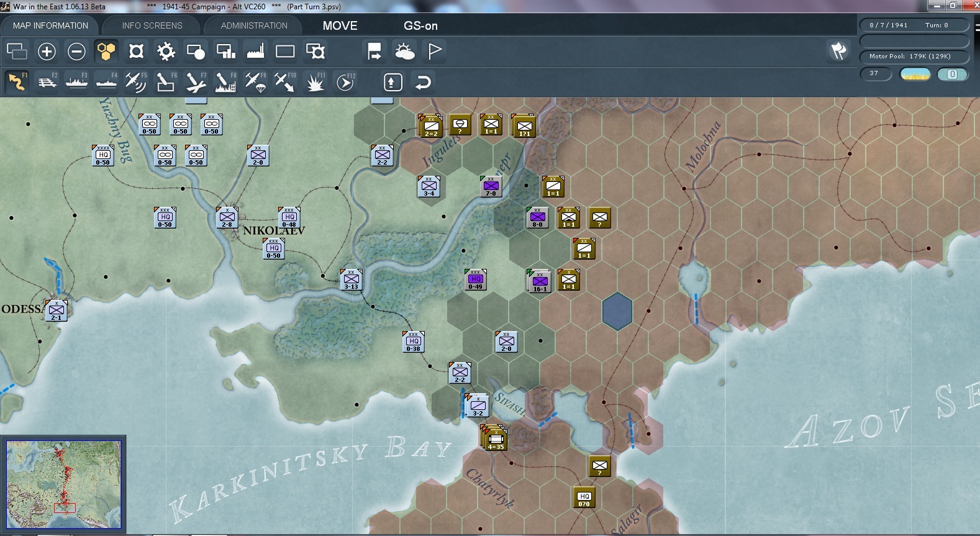Select the 3-2 unit counter

(x=478, y=406)
